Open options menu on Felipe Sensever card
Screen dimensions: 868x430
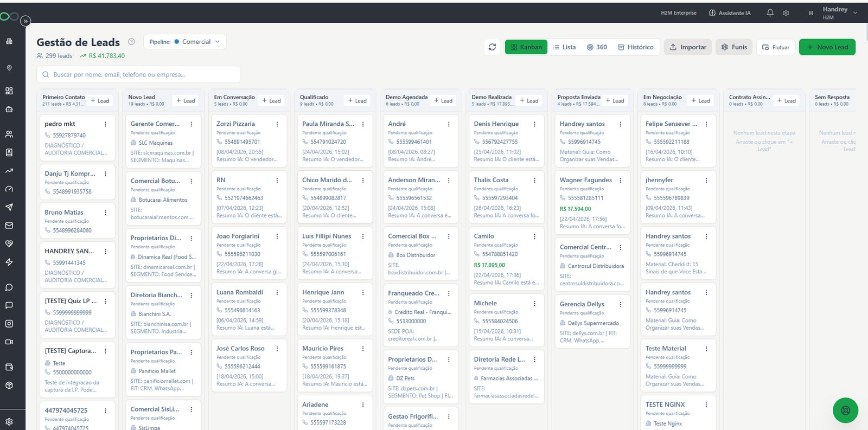click(x=706, y=124)
